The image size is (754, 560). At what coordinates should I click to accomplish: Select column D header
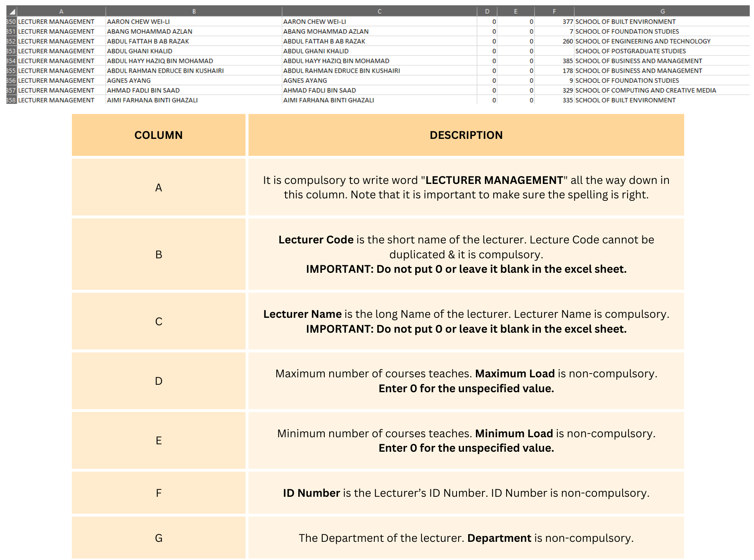click(487, 12)
